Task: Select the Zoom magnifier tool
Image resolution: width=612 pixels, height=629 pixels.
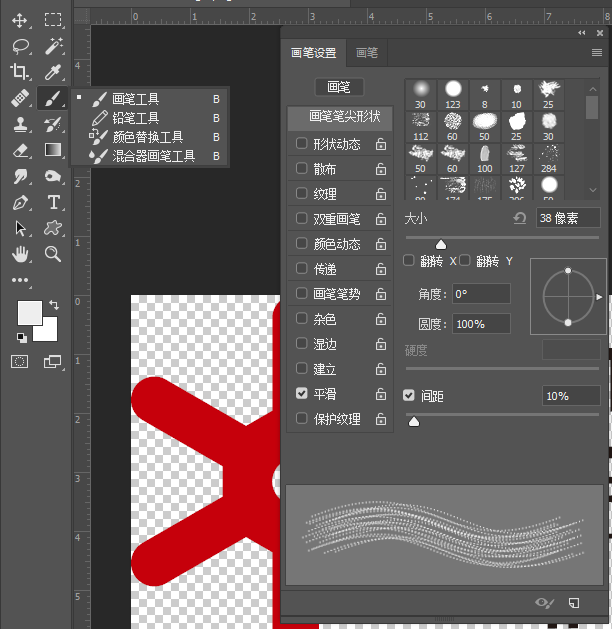Action: tap(53, 254)
